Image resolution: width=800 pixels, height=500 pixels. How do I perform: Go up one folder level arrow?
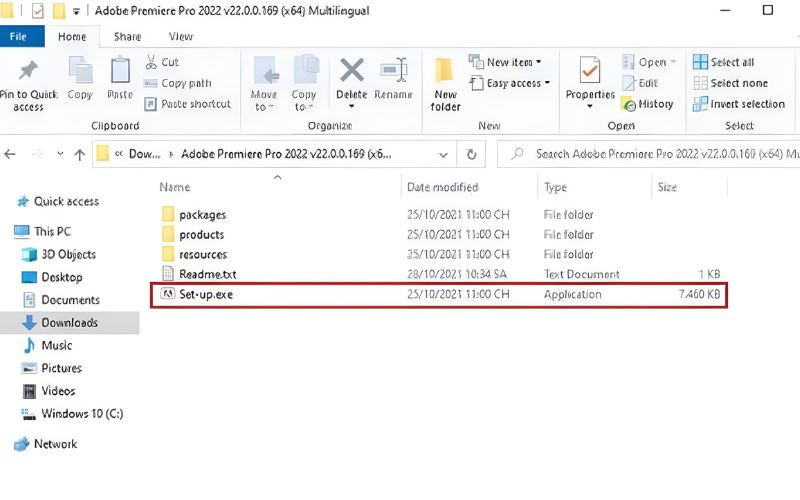[x=80, y=155]
